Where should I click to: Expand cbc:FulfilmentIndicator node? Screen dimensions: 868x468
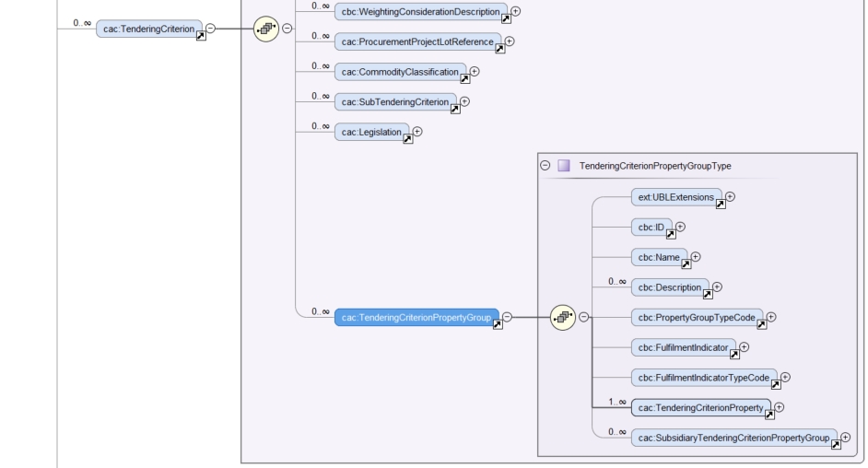[x=745, y=347]
